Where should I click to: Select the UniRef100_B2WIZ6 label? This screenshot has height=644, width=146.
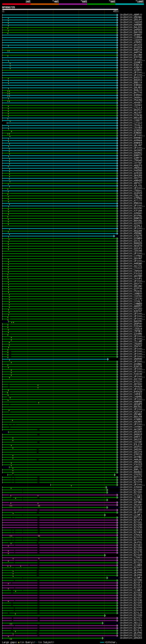tap(131, 366)
